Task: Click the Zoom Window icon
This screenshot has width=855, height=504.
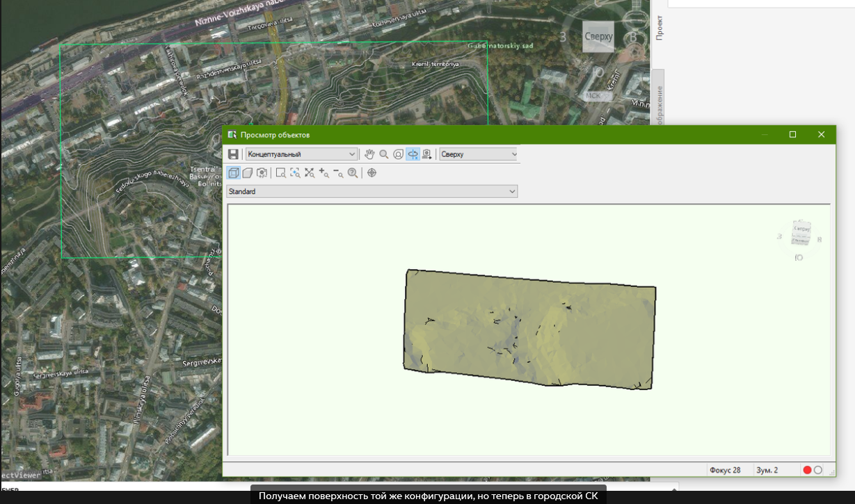Action: 280,173
